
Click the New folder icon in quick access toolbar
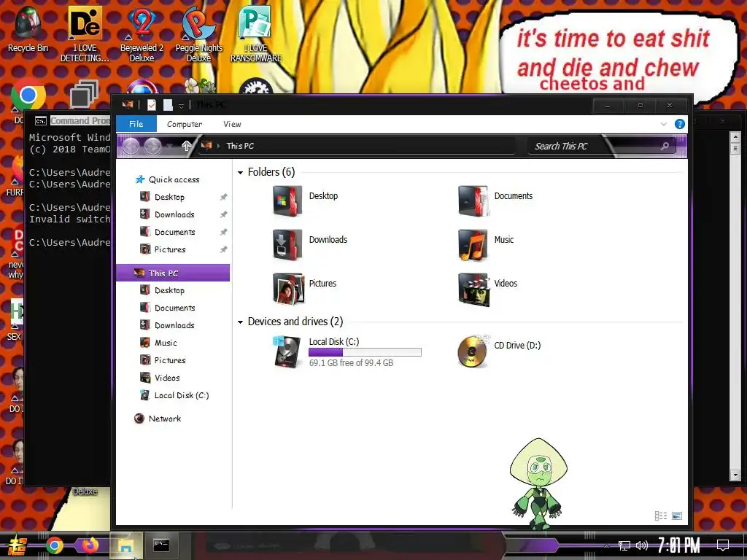pyautogui.click(x=168, y=105)
